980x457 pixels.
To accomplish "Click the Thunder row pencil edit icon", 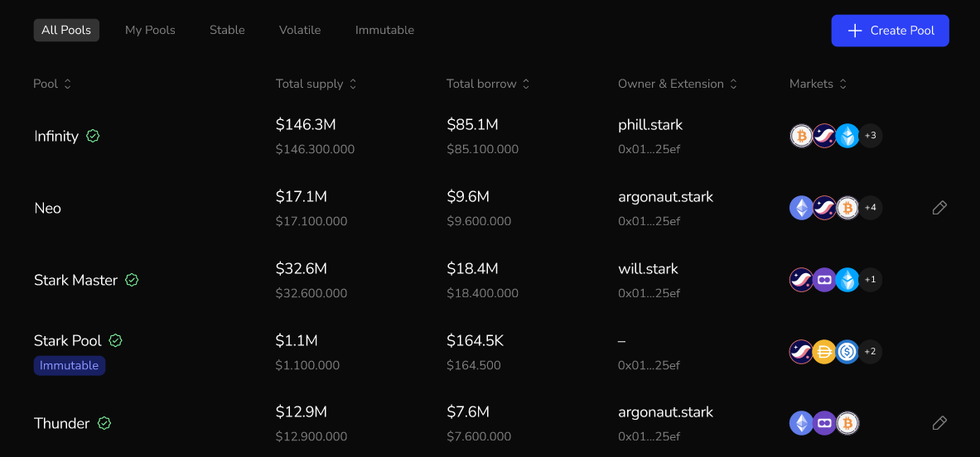I will [939, 423].
